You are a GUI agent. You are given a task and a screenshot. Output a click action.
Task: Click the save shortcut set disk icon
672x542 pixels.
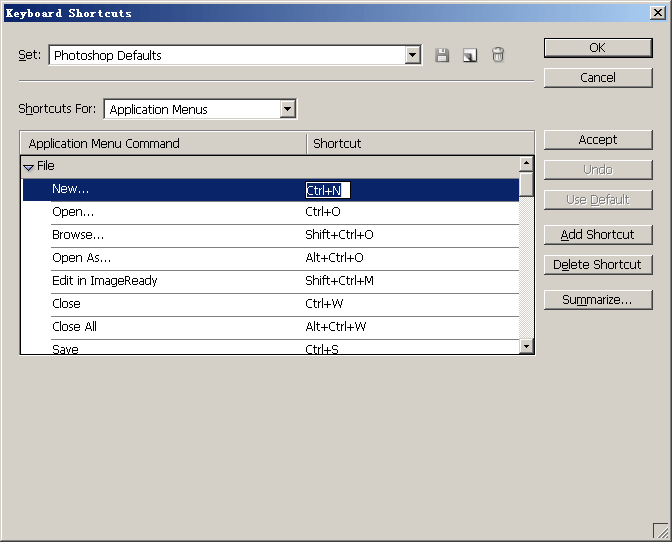coord(442,55)
